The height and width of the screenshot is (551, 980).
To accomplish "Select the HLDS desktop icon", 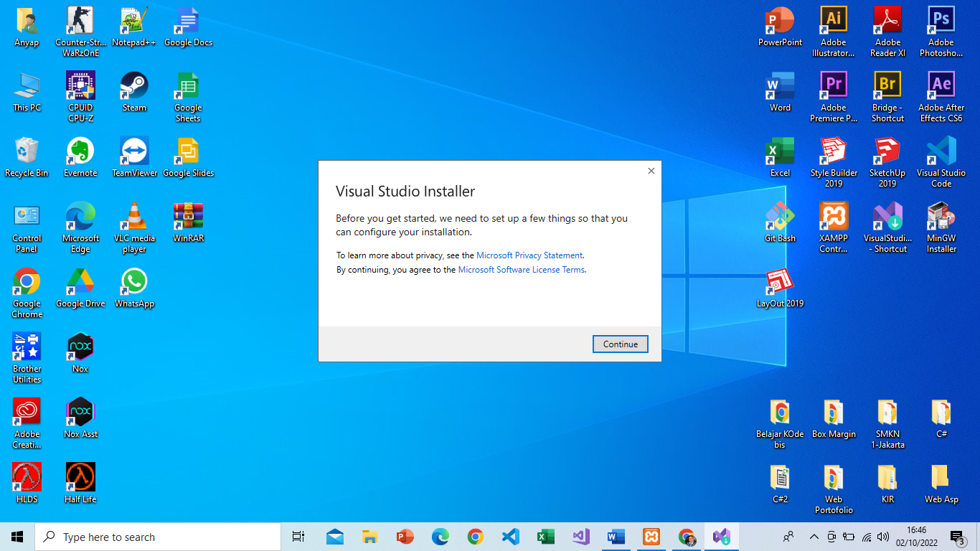I will [x=27, y=484].
